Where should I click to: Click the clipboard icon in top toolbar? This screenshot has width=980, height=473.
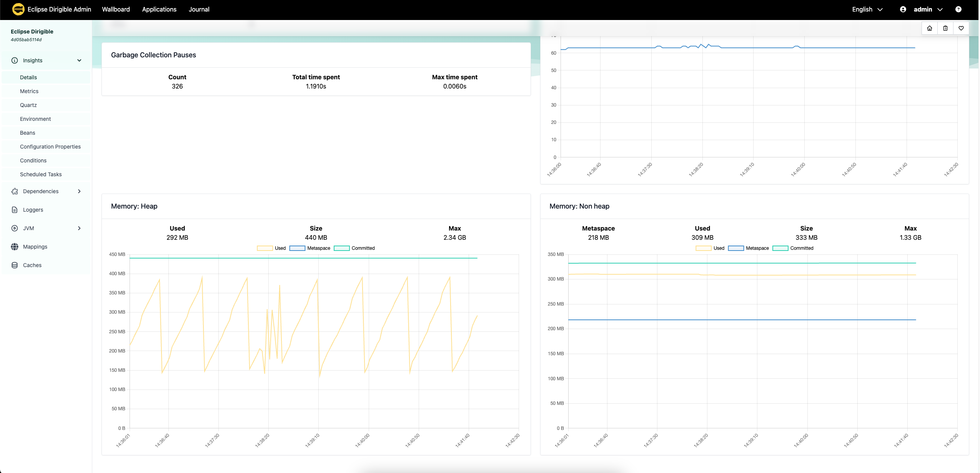945,28
